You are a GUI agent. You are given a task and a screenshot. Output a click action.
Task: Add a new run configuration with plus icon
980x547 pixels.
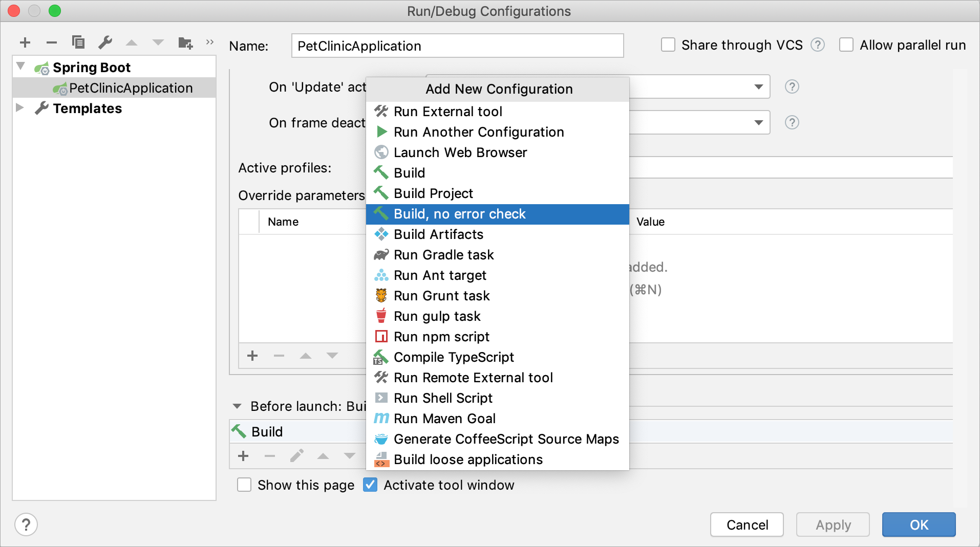point(25,42)
